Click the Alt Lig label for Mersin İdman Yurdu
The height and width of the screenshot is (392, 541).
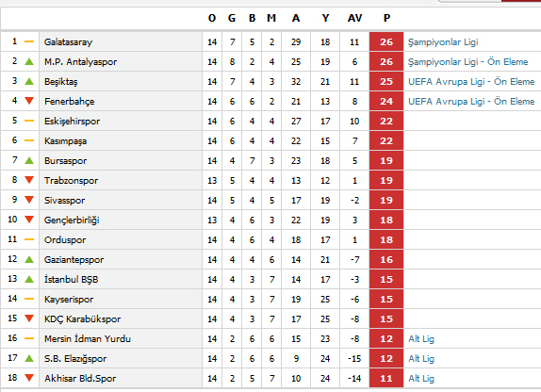pyautogui.click(x=421, y=339)
